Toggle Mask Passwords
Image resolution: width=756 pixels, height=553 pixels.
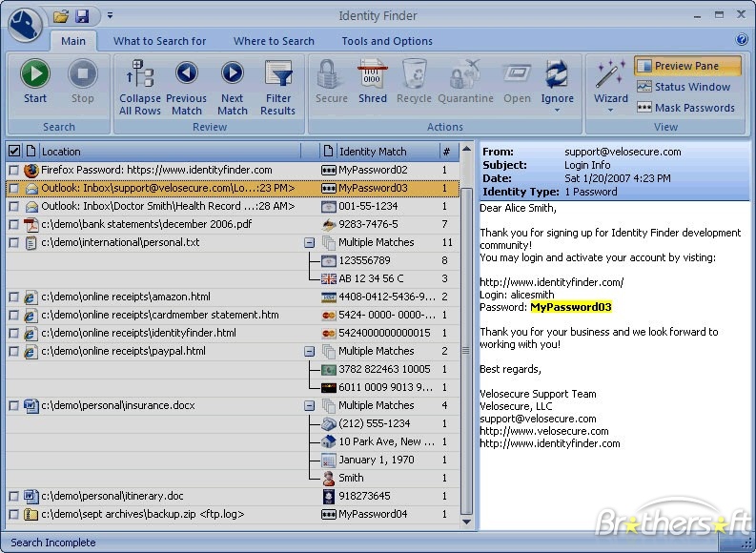tap(685, 108)
